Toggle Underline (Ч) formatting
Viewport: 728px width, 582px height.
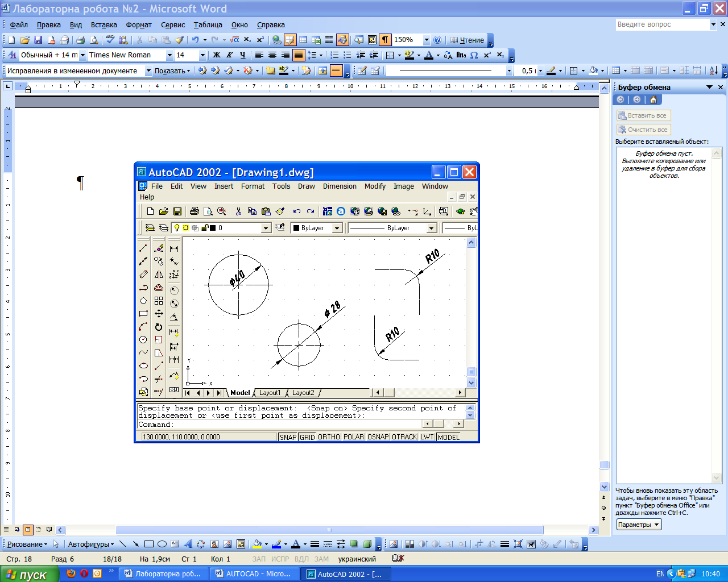coord(243,55)
